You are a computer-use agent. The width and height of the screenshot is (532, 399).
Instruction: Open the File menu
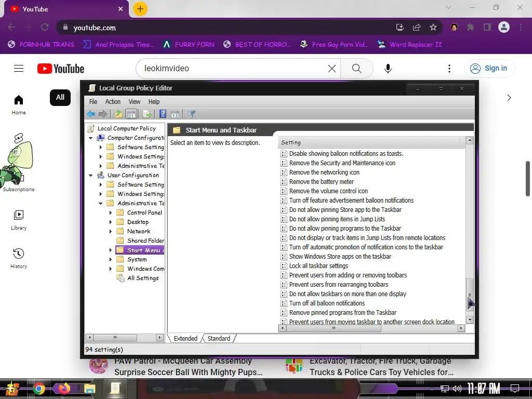tap(93, 101)
